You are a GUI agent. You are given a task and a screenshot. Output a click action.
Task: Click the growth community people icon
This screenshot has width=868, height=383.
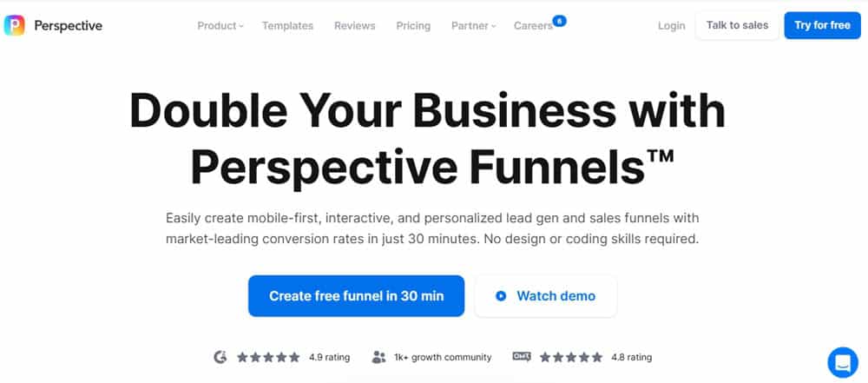click(x=378, y=357)
